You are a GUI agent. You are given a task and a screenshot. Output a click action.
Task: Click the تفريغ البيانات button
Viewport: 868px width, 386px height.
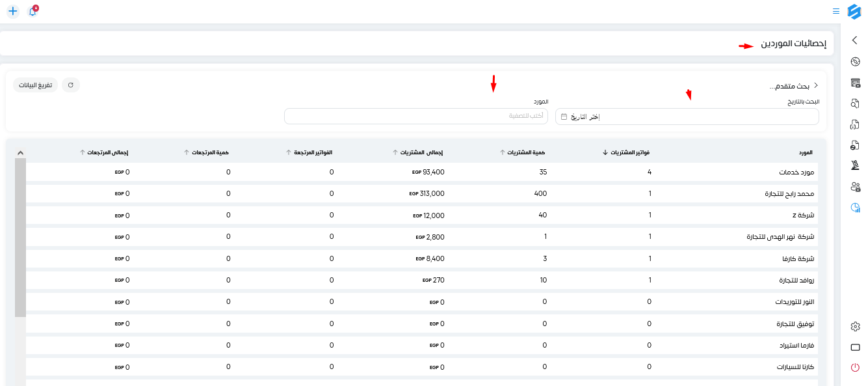tap(35, 85)
